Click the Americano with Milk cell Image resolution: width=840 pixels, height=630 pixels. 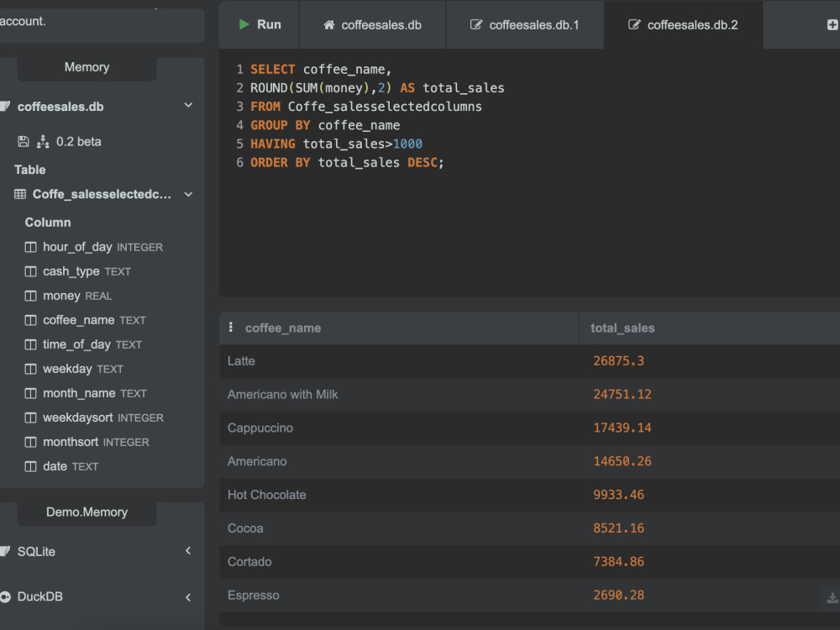coord(283,394)
